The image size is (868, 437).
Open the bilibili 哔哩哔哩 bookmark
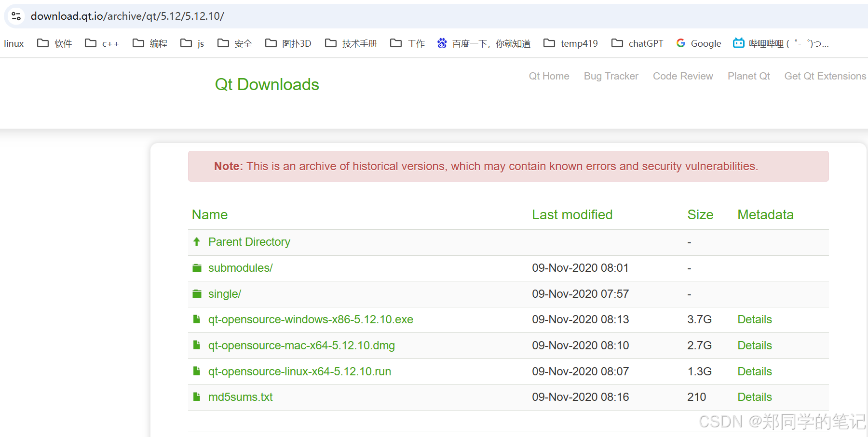click(781, 43)
